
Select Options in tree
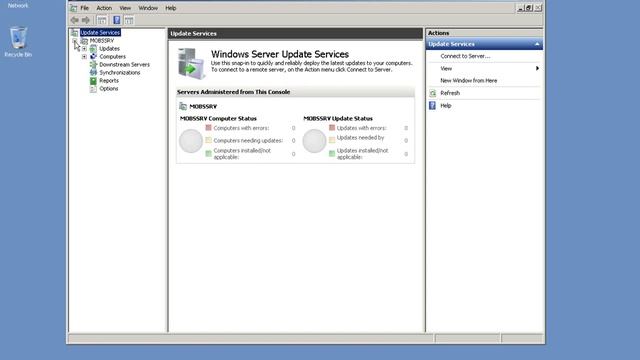click(x=109, y=89)
